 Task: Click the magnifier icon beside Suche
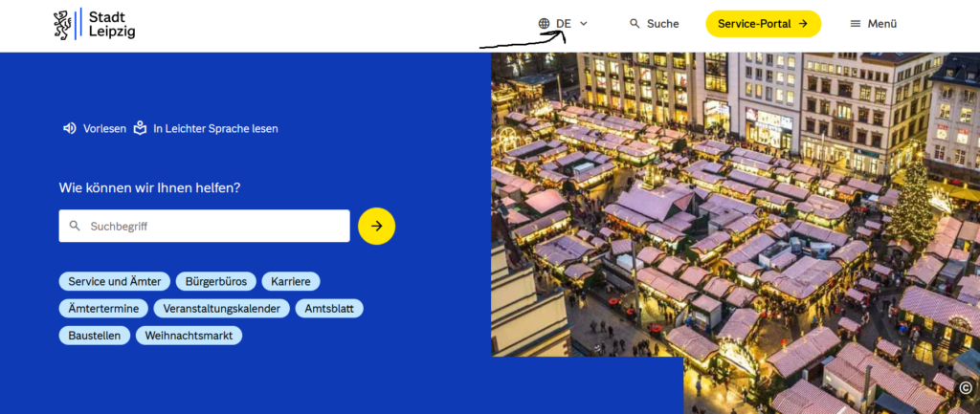635,24
